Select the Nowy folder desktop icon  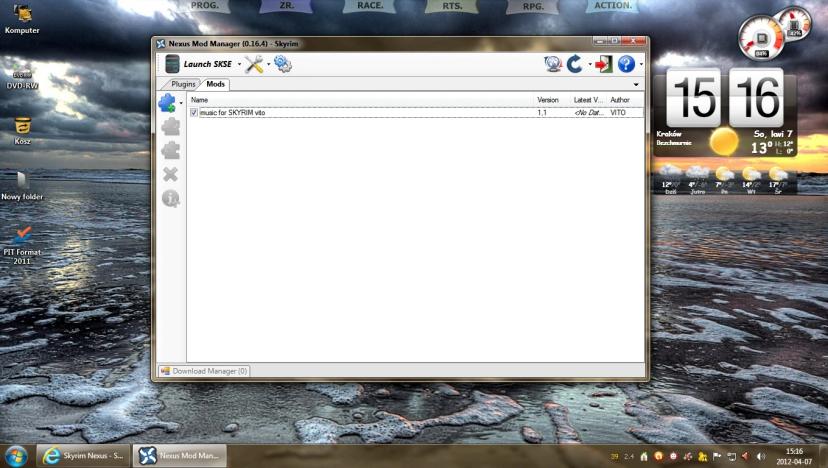pos(22,186)
